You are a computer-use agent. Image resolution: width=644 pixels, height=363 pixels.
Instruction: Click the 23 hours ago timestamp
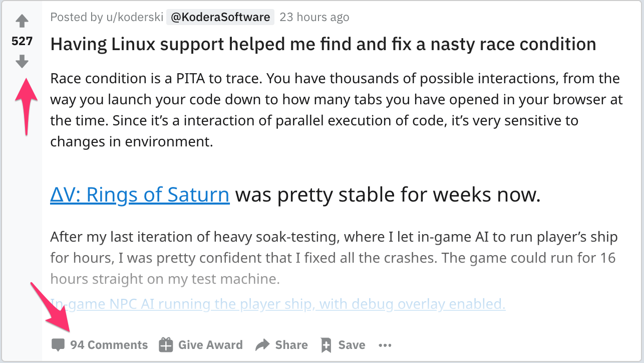(314, 17)
